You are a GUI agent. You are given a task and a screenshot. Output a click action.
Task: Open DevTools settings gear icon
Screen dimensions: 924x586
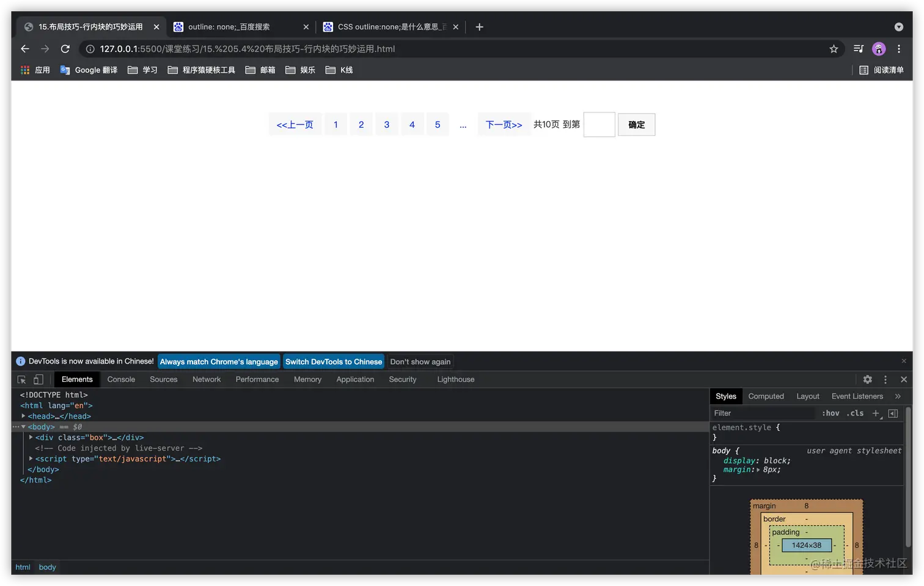click(868, 379)
